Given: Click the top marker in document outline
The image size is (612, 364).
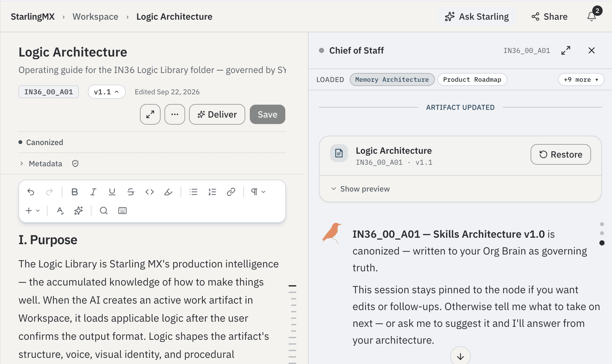Looking at the screenshot, I should pyautogui.click(x=292, y=286).
